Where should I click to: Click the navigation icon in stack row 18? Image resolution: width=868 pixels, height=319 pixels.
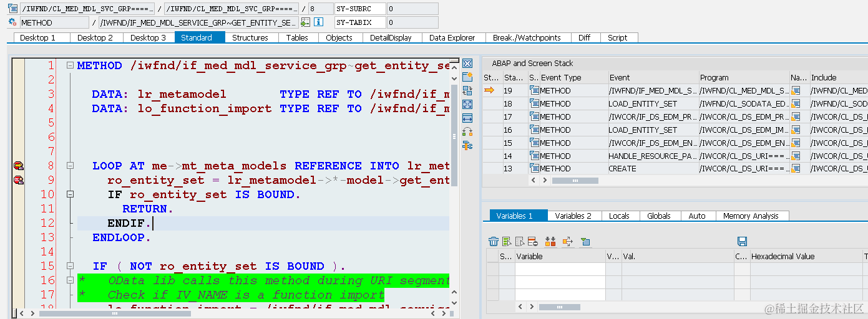click(796, 104)
